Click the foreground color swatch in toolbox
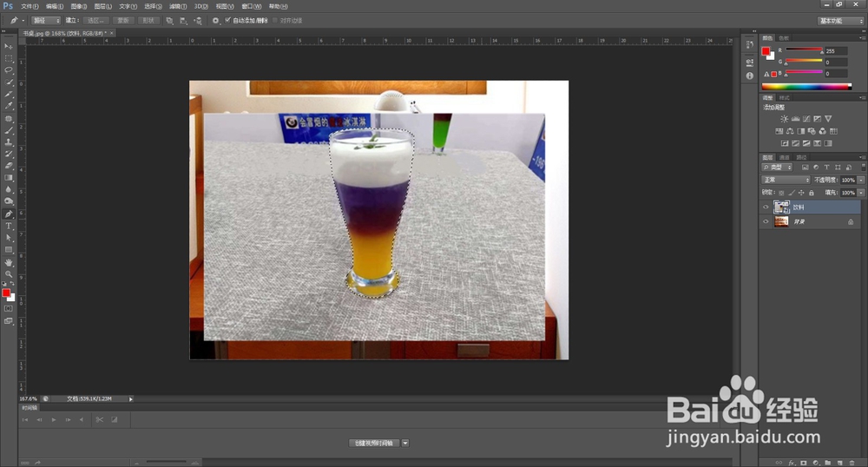This screenshot has width=868, height=467. click(x=6, y=293)
